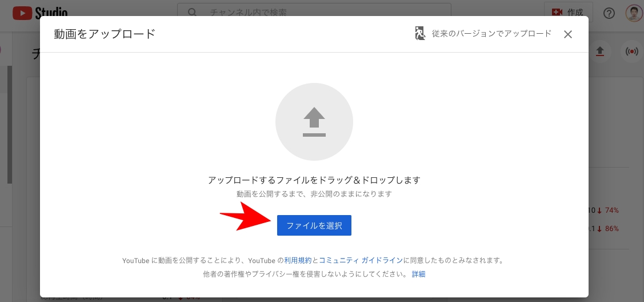Screen dimensions: 644x302
Task: Click the left sidebar scrollbar
Action: 10,125
